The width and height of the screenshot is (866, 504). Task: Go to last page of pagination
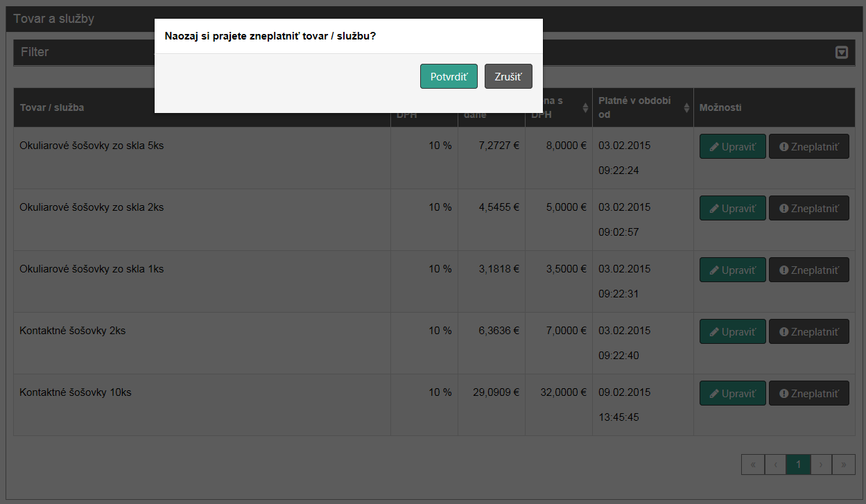coord(843,464)
